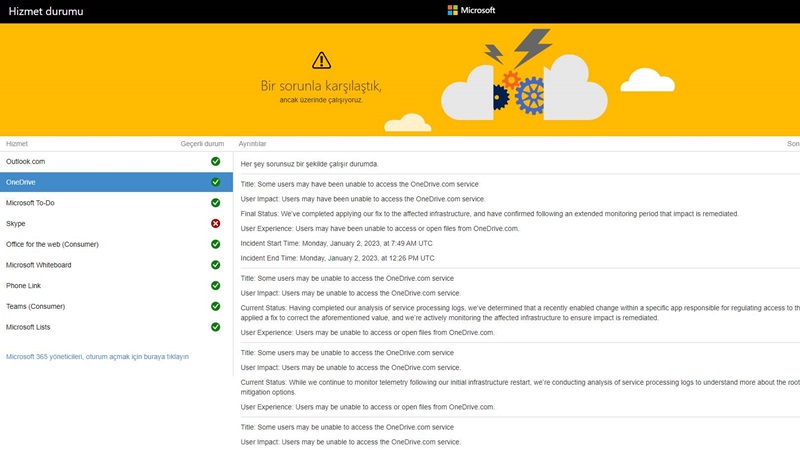800x450 pixels.
Task: Click the Ayrıntılar column header
Action: (253, 144)
